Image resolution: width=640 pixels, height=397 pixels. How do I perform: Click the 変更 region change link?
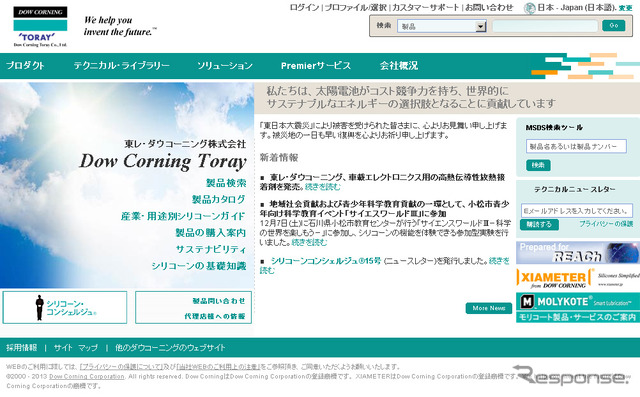click(625, 8)
